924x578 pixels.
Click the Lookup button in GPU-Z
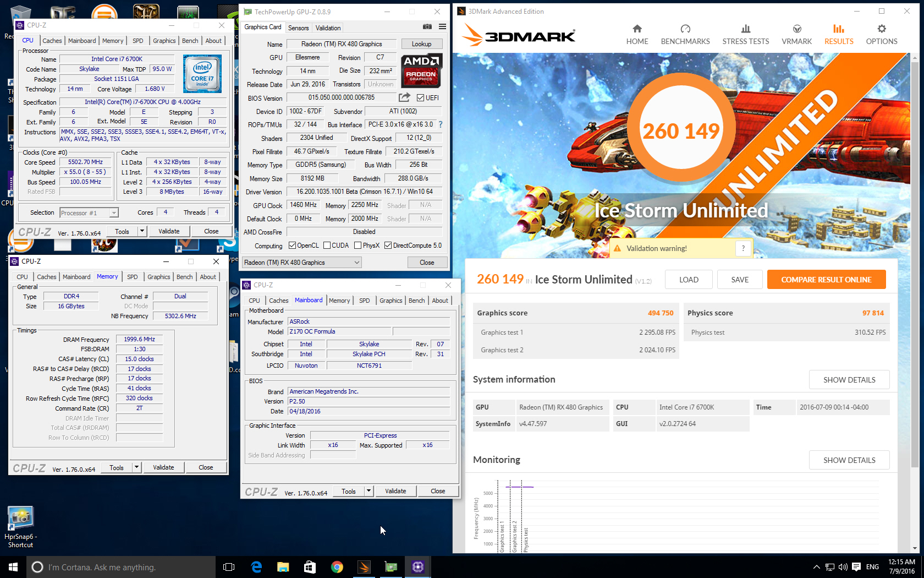(x=421, y=44)
